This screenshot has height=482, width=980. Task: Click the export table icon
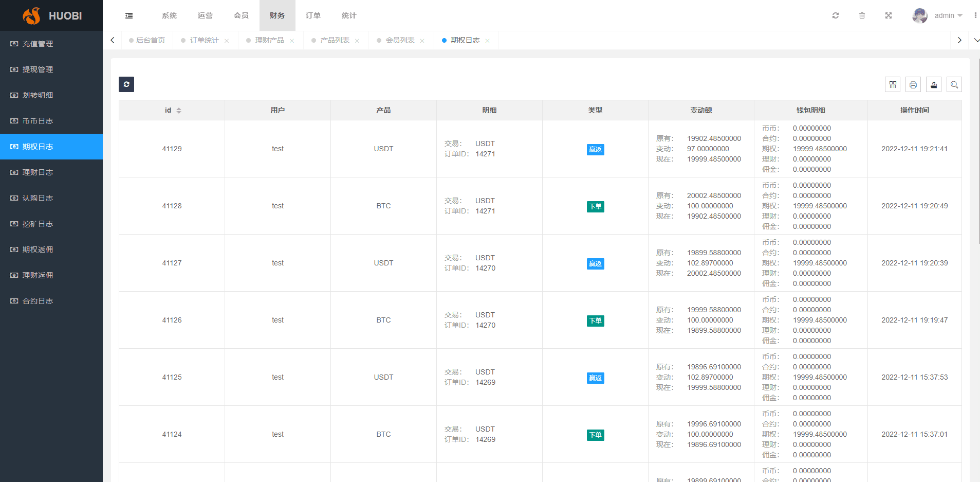pyautogui.click(x=934, y=85)
